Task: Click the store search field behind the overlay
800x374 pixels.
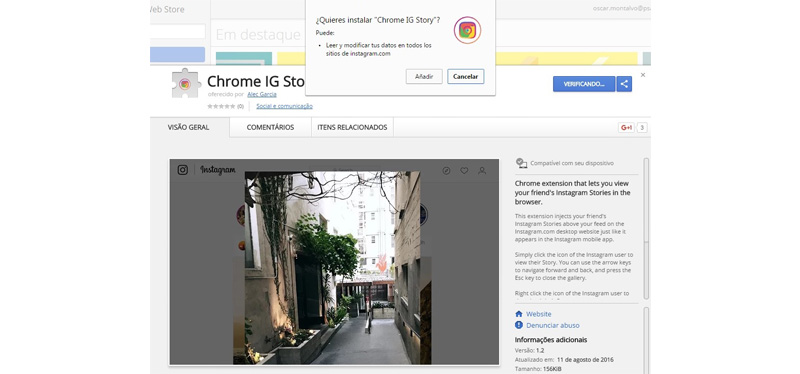Action: coord(178,31)
